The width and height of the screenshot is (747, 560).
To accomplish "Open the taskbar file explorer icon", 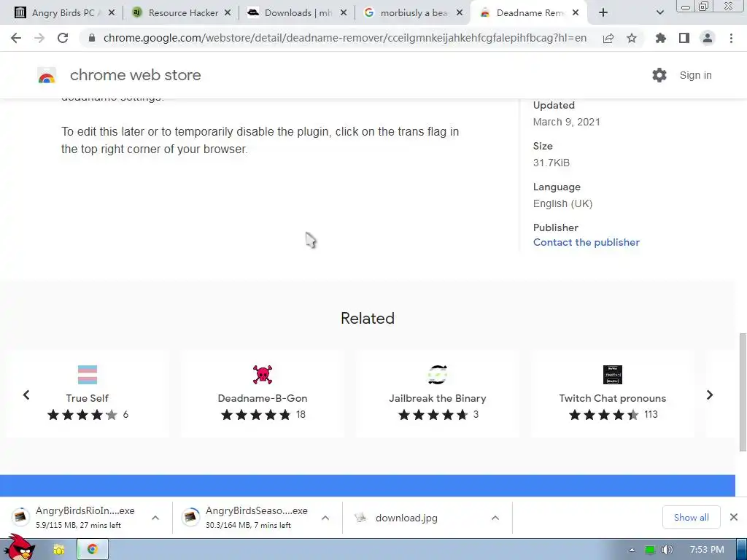I will point(59,550).
